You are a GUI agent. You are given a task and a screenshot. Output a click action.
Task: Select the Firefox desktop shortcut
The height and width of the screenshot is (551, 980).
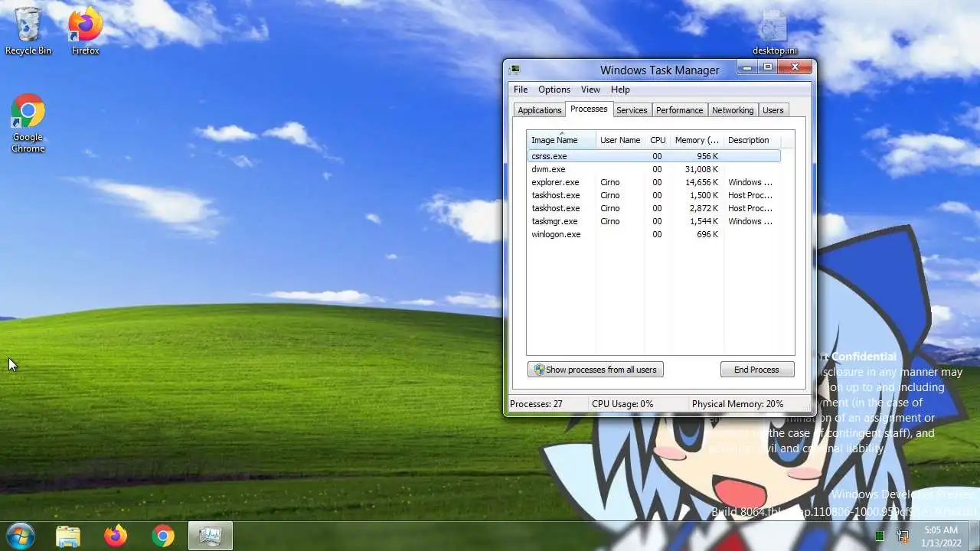85,31
